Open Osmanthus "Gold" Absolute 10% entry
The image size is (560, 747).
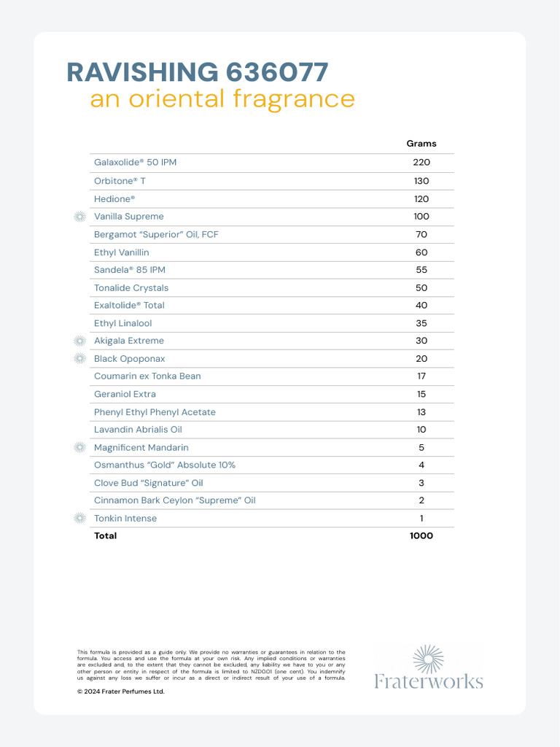[x=165, y=465]
